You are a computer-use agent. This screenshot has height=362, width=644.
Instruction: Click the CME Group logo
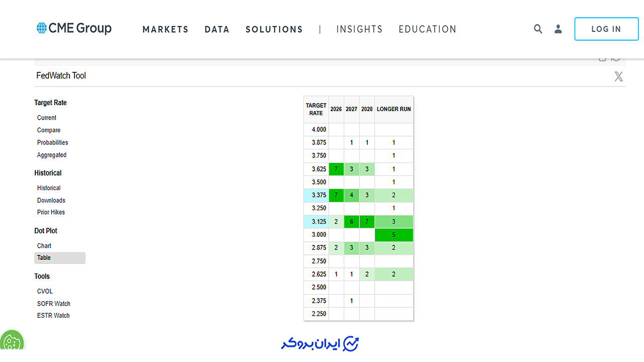click(x=74, y=28)
